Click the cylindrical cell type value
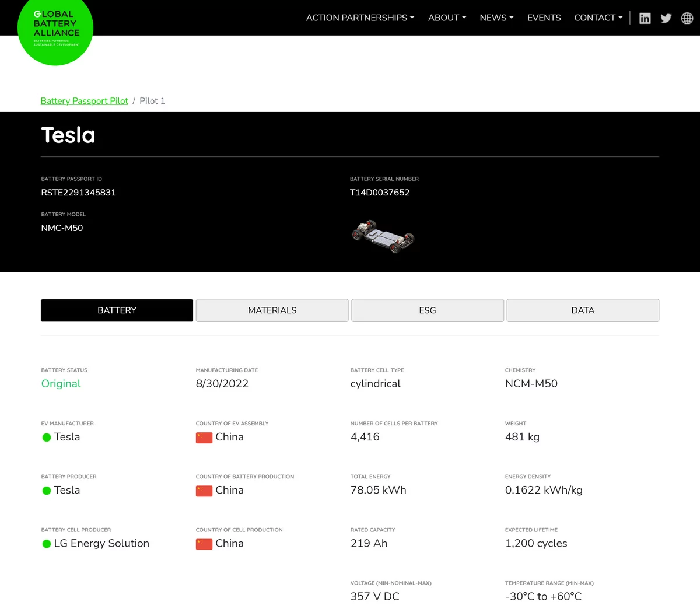 (x=376, y=384)
